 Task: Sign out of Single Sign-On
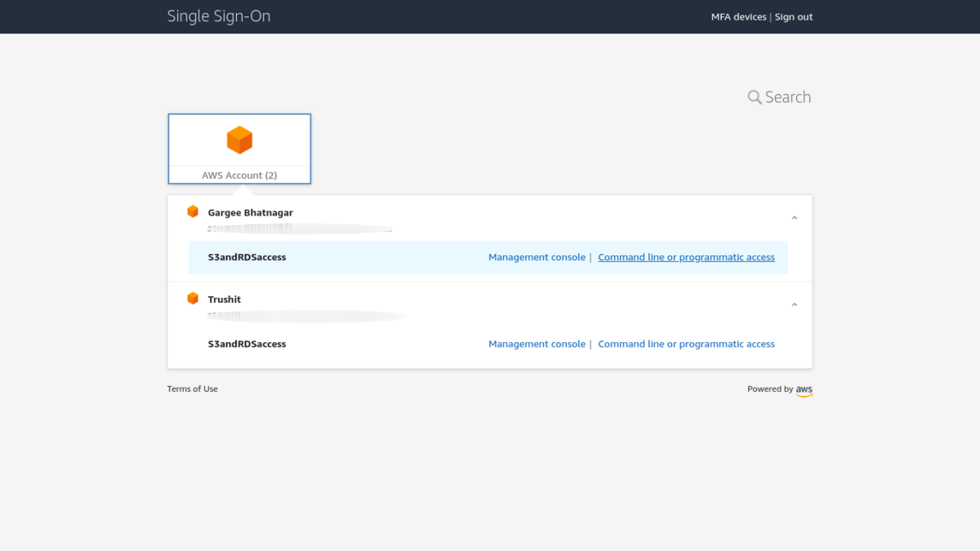tap(794, 17)
